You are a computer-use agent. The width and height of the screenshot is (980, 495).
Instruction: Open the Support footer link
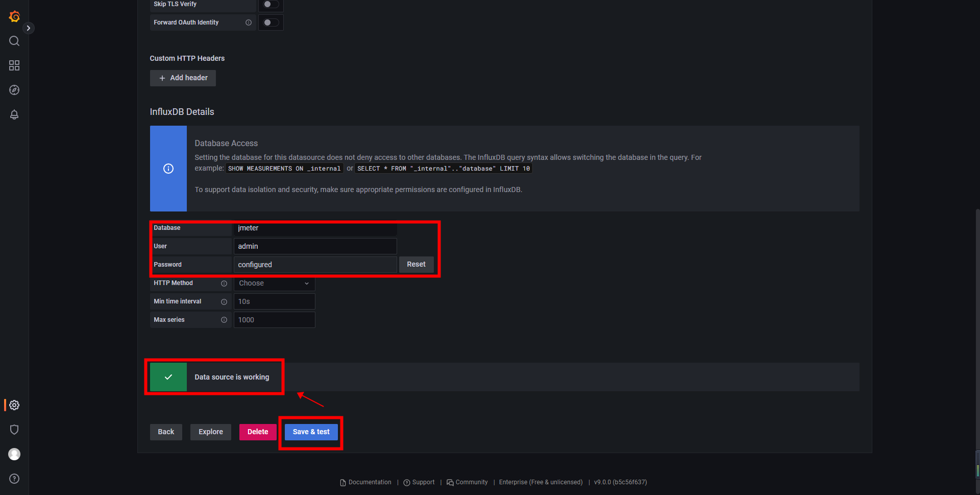pos(419,482)
